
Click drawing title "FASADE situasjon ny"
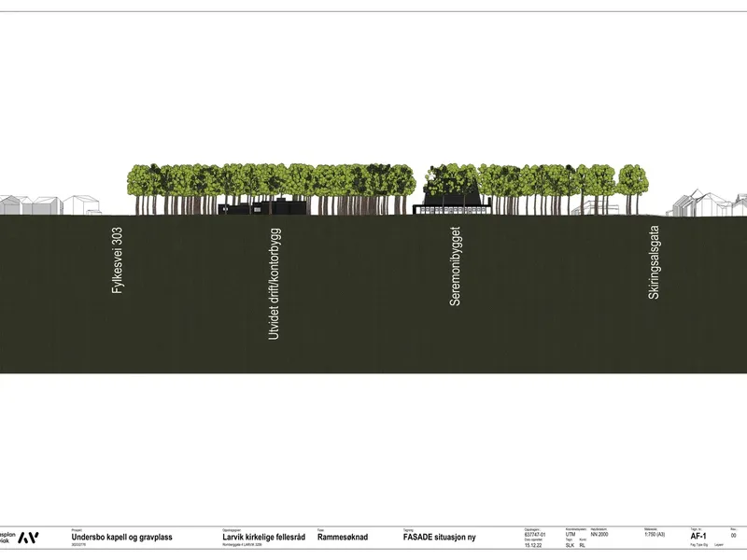click(x=439, y=538)
